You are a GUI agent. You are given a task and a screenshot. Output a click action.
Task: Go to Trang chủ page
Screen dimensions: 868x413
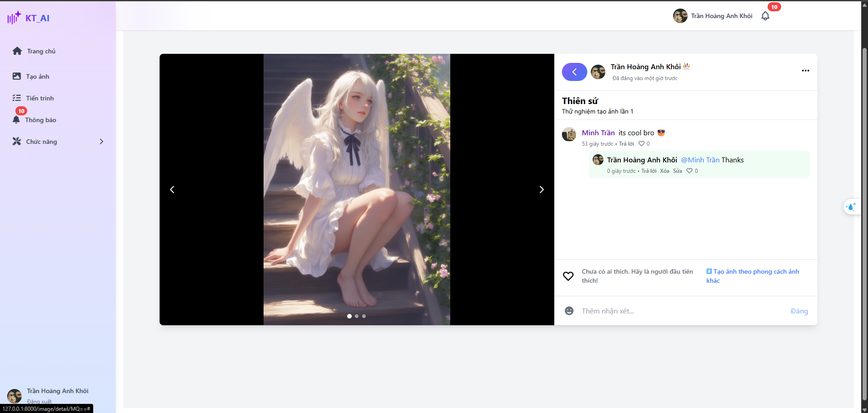click(x=41, y=51)
